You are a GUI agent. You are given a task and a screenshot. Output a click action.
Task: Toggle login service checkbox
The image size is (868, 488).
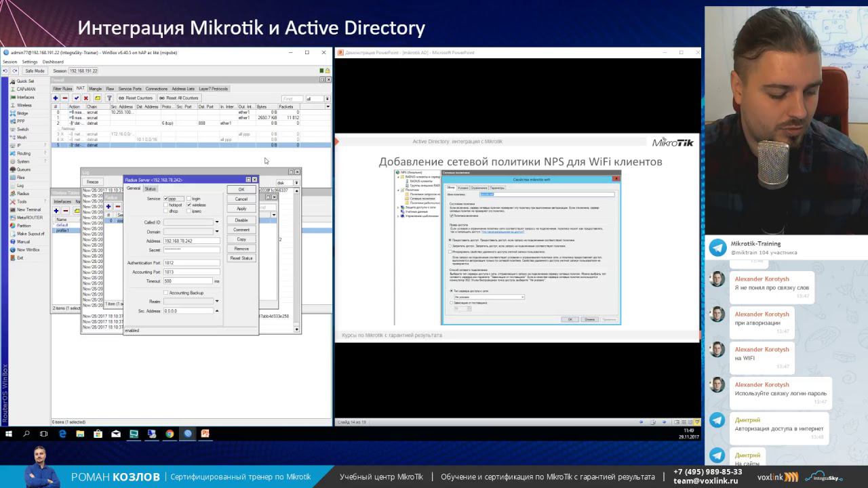coord(189,199)
